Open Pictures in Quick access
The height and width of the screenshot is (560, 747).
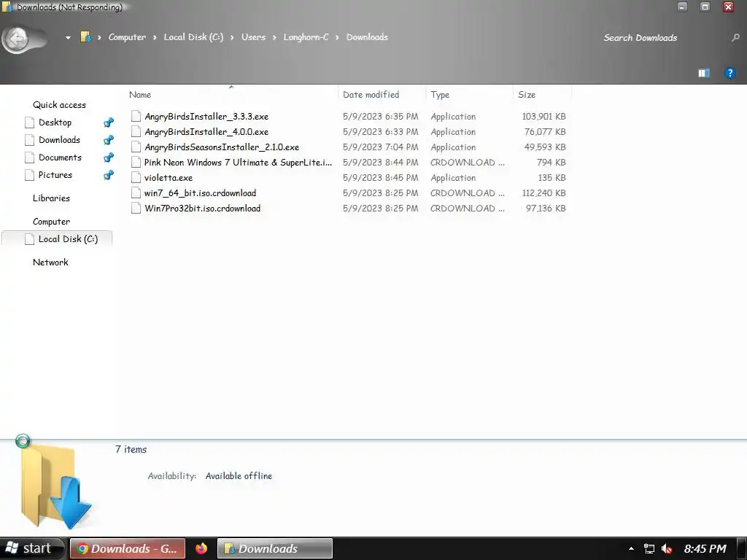coord(55,175)
